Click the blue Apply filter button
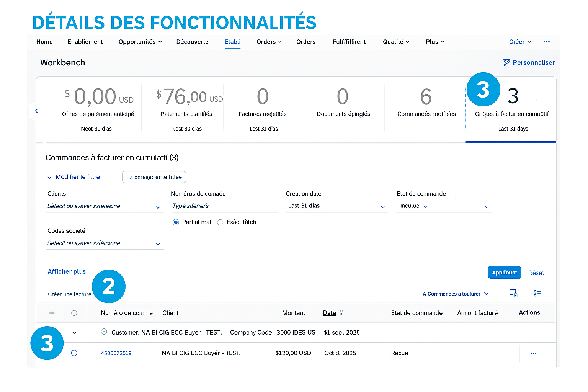This screenshot has height=392, width=588. point(504,273)
